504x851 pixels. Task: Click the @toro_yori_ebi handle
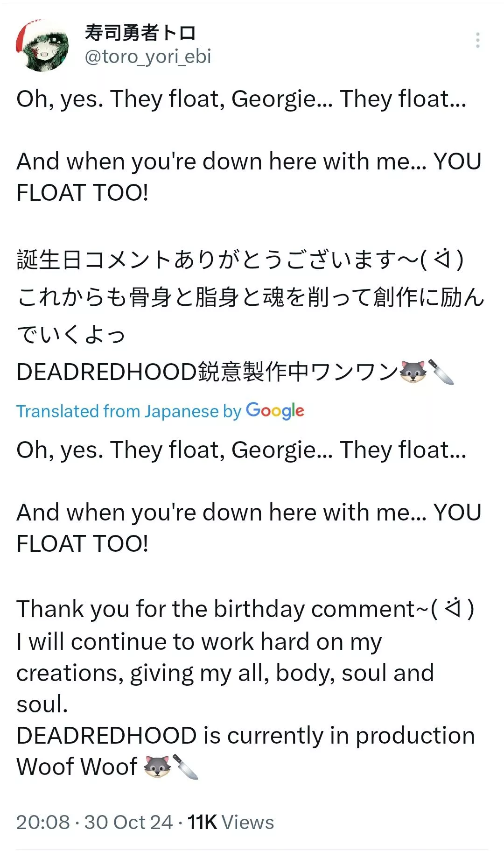click(x=148, y=56)
